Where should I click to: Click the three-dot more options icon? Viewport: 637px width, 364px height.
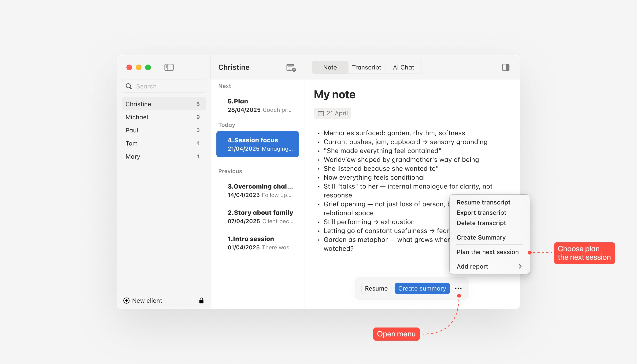[458, 288]
